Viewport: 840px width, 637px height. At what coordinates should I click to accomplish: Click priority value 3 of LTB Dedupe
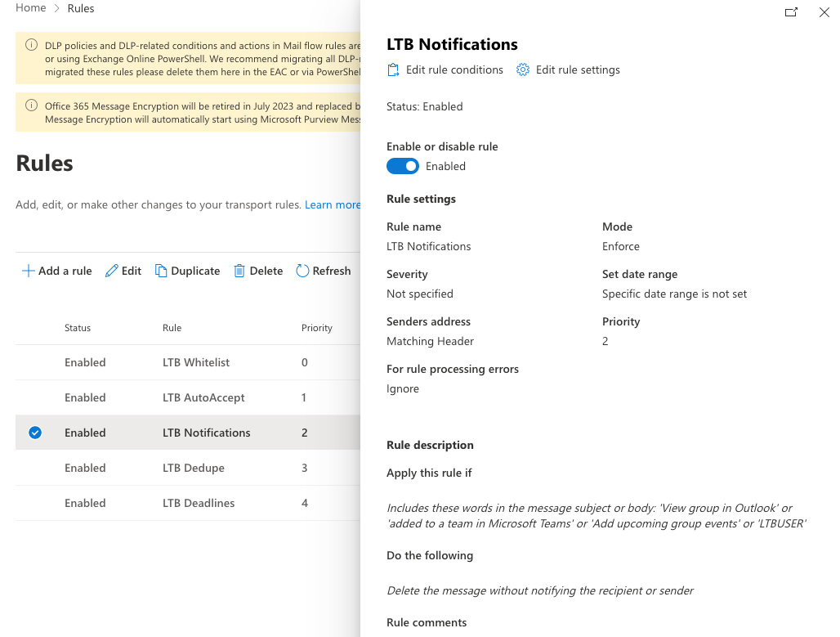pyautogui.click(x=304, y=468)
